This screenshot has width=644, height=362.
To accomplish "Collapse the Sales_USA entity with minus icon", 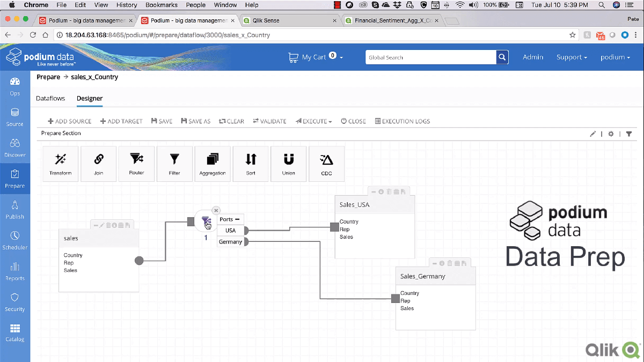I will coord(374,191).
